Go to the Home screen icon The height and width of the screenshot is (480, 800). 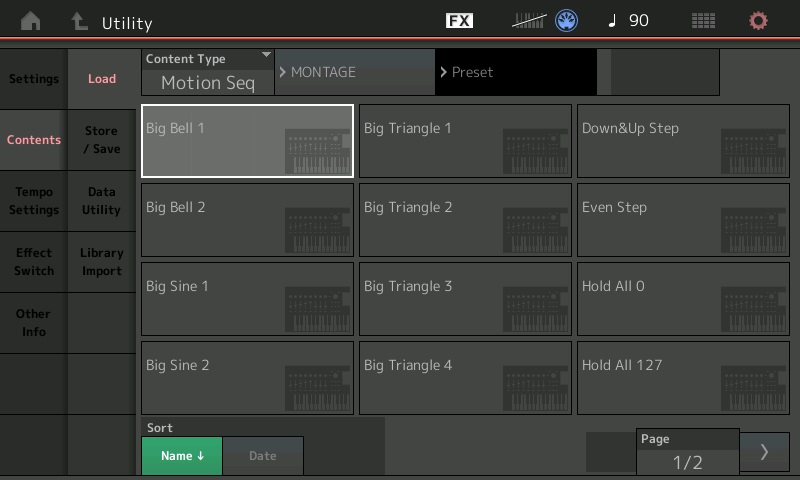pos(31,21)
